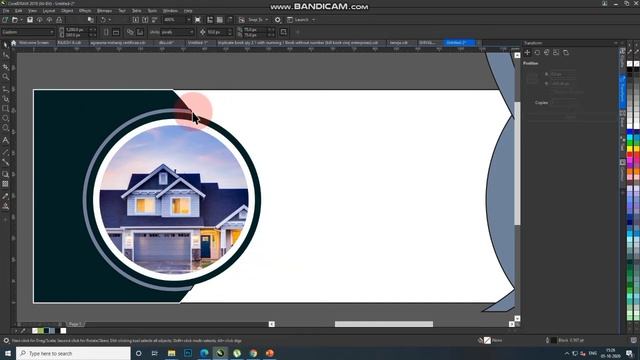The image size is (640, 360).
Task: Pick black swatch in color palette
Action: tap(630, 70)
